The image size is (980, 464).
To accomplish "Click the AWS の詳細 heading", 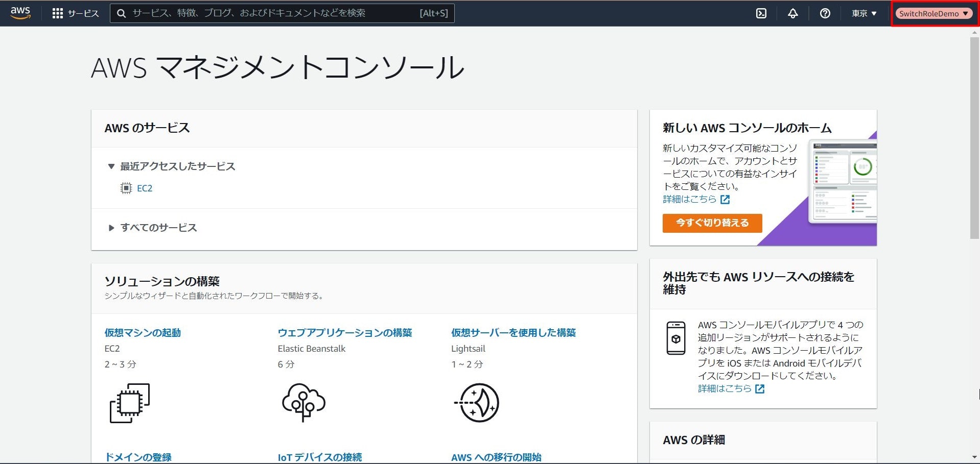I will click(x=694, y=440).
